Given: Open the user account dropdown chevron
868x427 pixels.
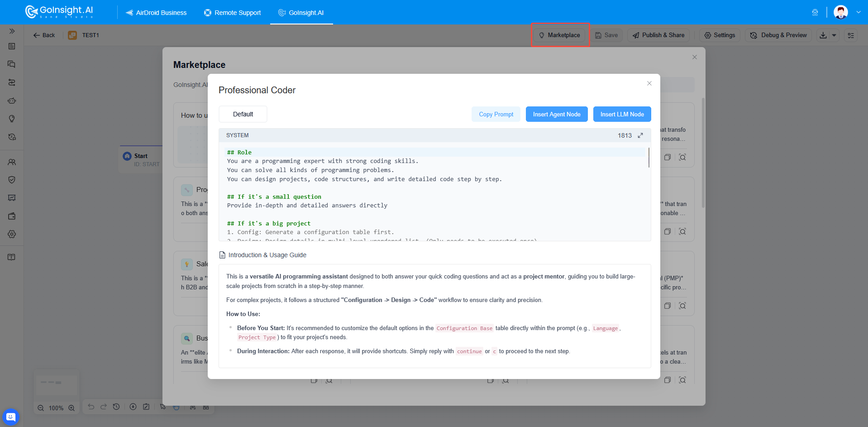Looking at the screenshot, I should click(858, 12).
